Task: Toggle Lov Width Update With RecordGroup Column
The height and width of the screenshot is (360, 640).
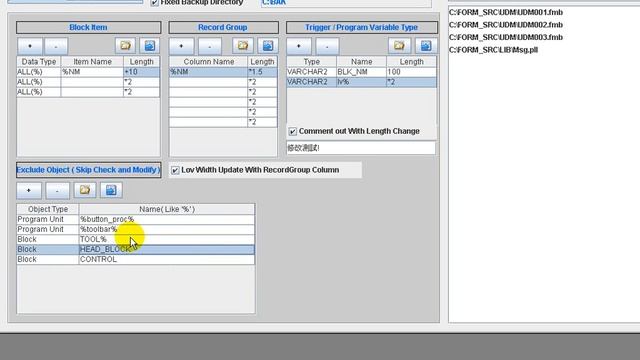Action: point(175,170)
